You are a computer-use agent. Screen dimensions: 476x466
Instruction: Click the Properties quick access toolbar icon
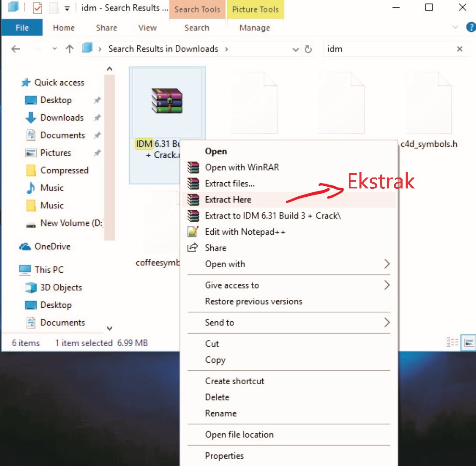tap(37, 8)
